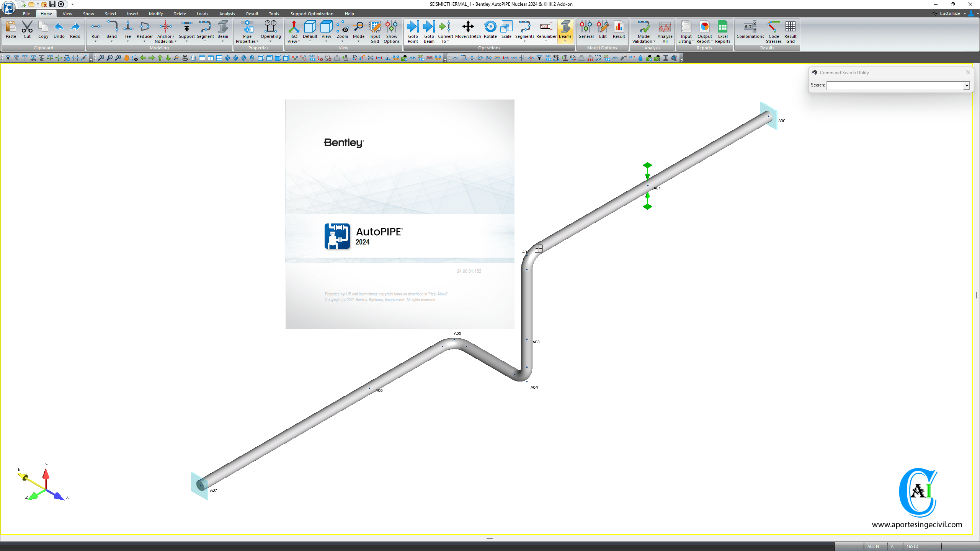Click the Customize button
The image size is (980, 551).
(949, 13)
